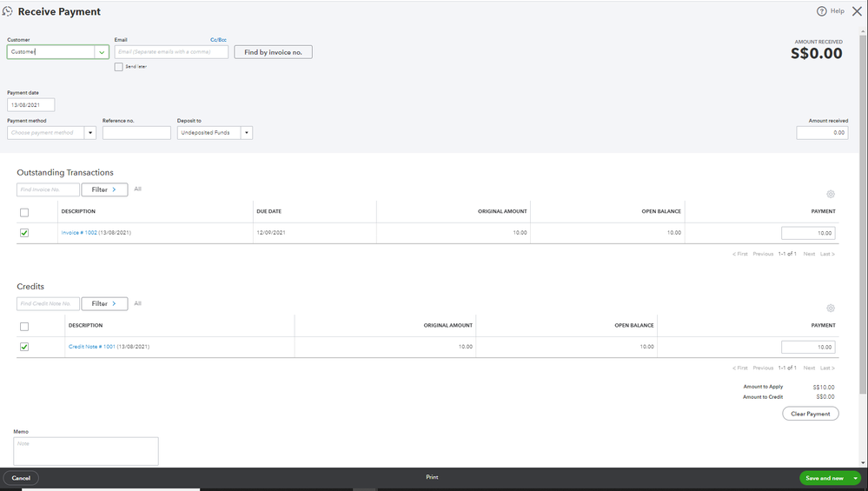Click First in Credits pagination
The width and height of the screenshot is (868, 491).
pyautogui.click(x=740, y=368)
